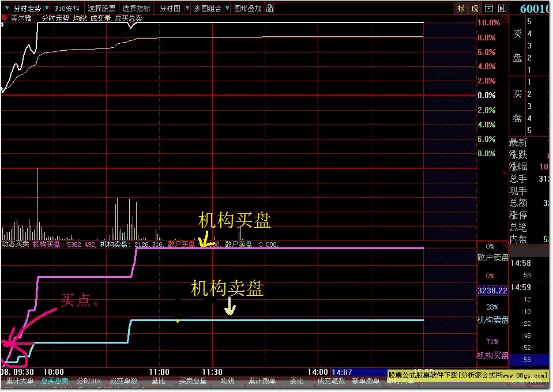Click the small plus box beside 10.0%

pos(505,18)
